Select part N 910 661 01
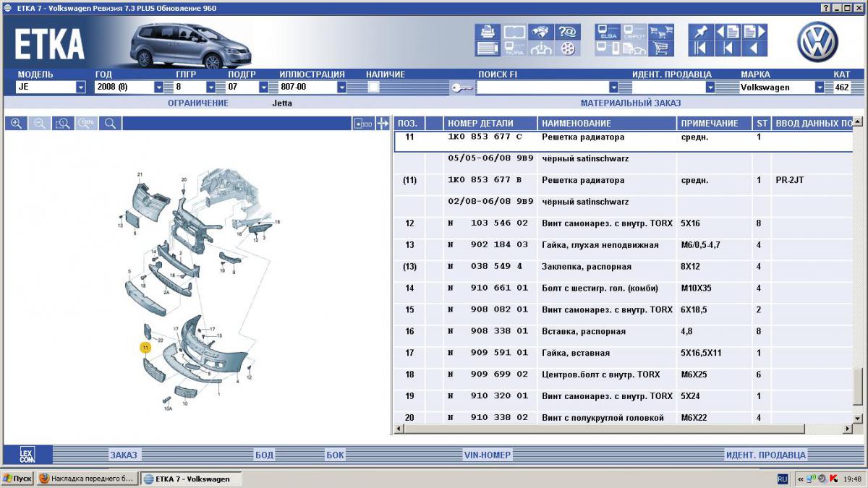The width and height of the screenshot is (868, 488). tap(488, 288)
